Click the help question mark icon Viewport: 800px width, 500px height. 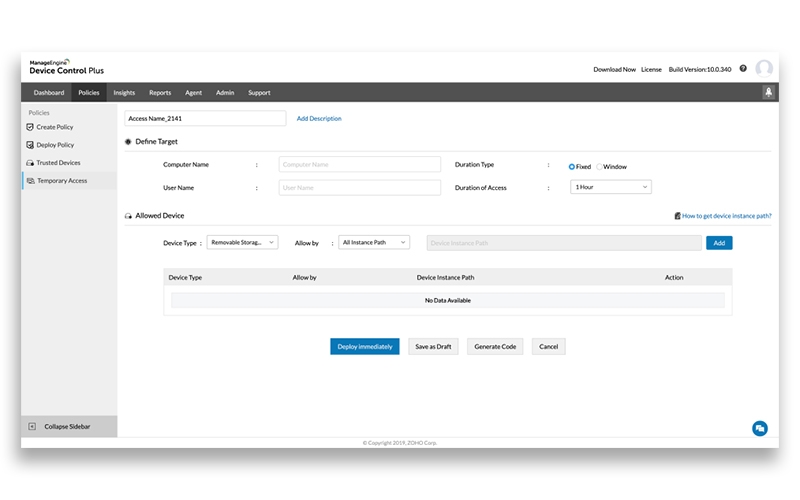(743, 69)
